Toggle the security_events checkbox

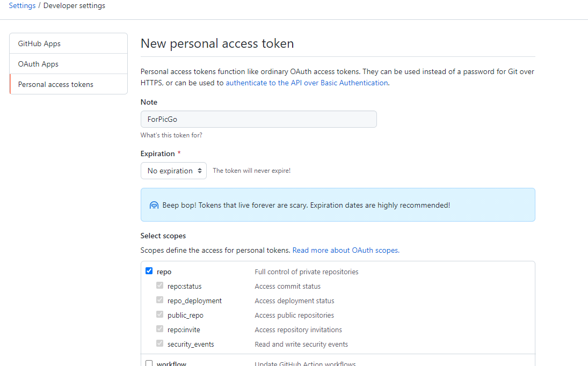[159, 343]
